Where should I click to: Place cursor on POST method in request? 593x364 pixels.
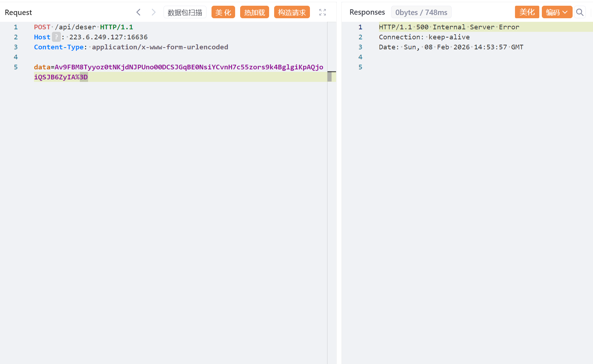click(x=42, y=27)
